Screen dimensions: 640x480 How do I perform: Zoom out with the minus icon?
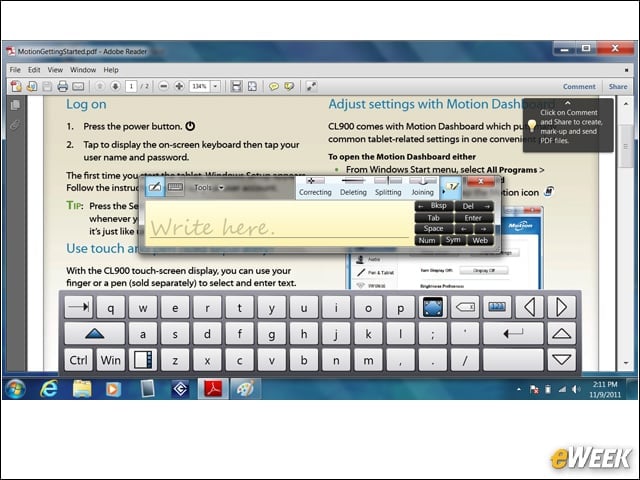[163, 86]
